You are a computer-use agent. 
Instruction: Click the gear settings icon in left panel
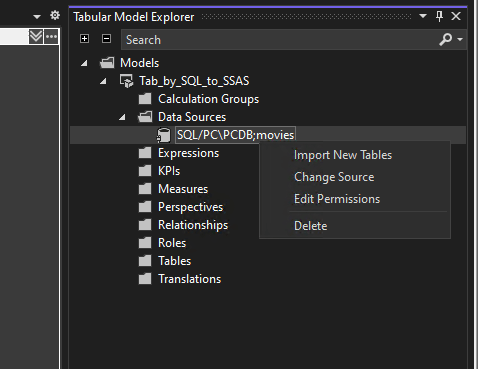55,15
